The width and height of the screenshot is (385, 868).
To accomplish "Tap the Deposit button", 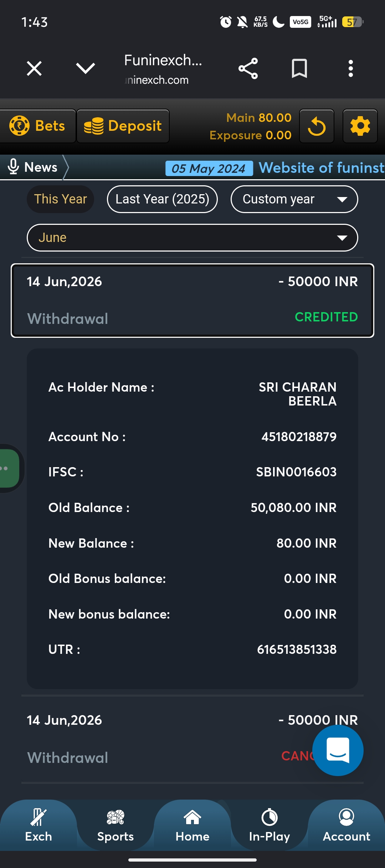I will (123, 126).
